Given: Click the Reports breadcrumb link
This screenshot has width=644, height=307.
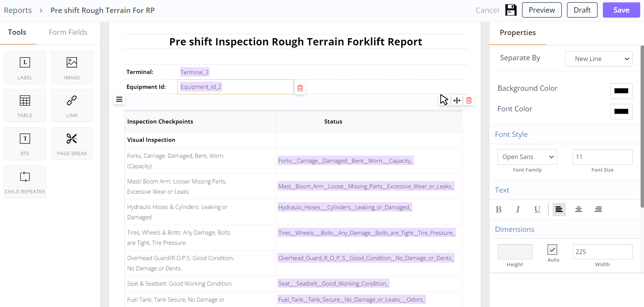Looking at the screenshot, I should point(18,10).
